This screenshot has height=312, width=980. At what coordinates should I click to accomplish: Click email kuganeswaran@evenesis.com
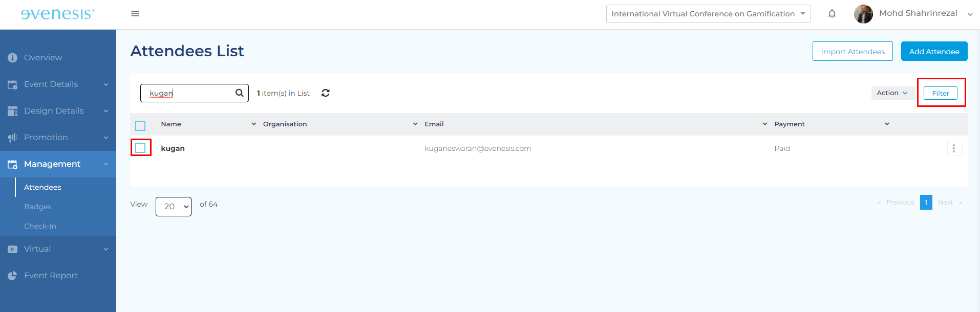click(x=478, y=148)
